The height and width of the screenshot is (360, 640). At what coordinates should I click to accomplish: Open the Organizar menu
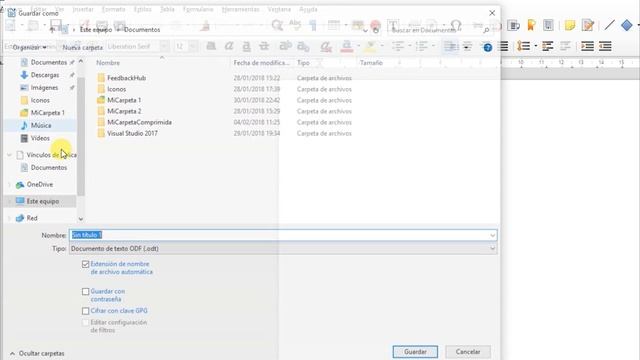(x=29, y=47)
